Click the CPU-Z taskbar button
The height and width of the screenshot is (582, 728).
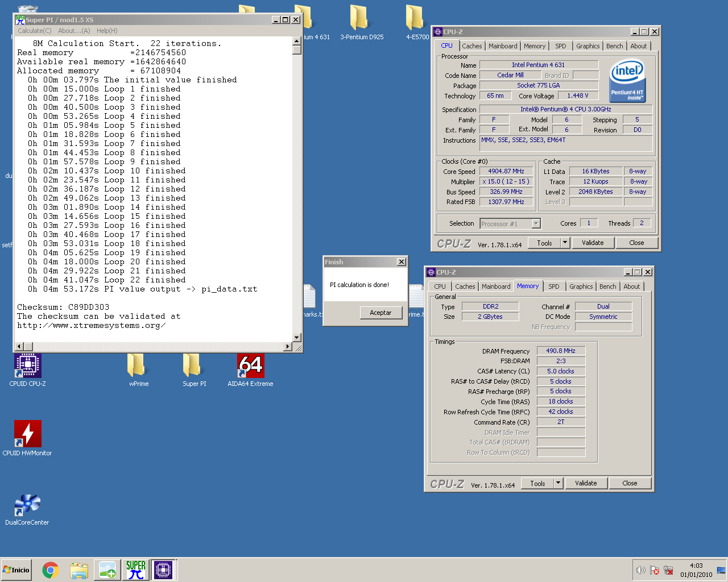pos(163,570)
